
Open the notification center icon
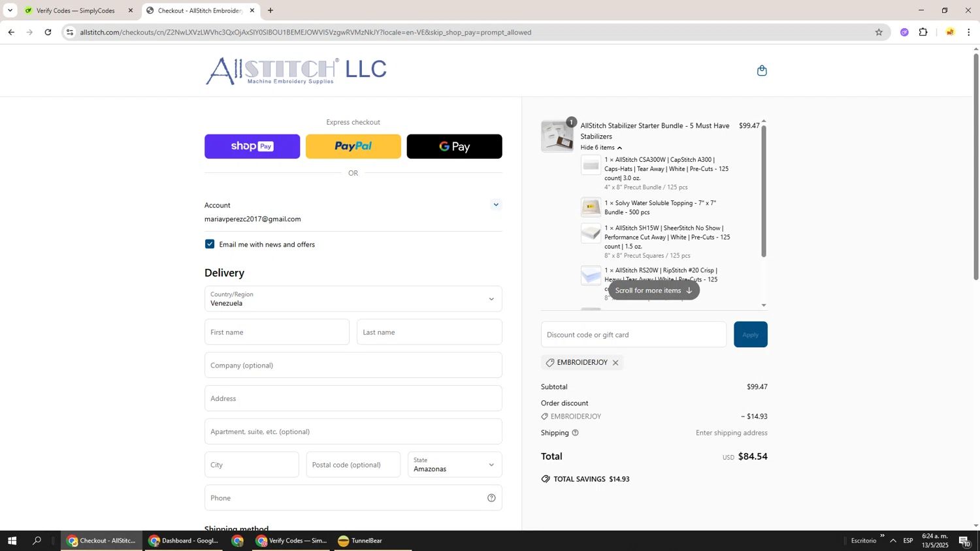coord(965,541)
